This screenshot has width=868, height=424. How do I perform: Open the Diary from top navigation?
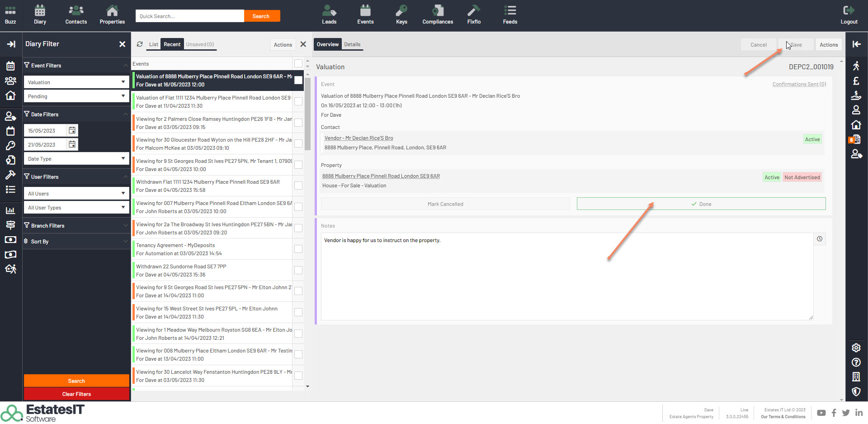[x=40, y=15]
